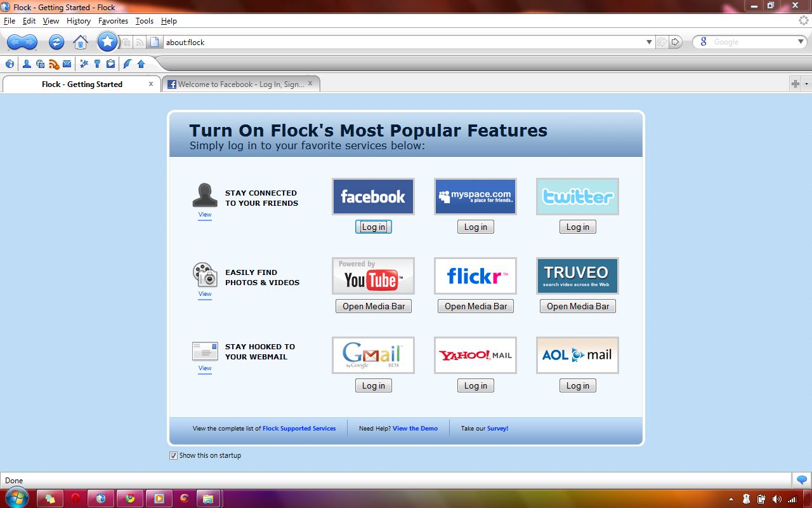Open the Web Clipboard icon
The image size is (812, 508).
coord(110,64)
